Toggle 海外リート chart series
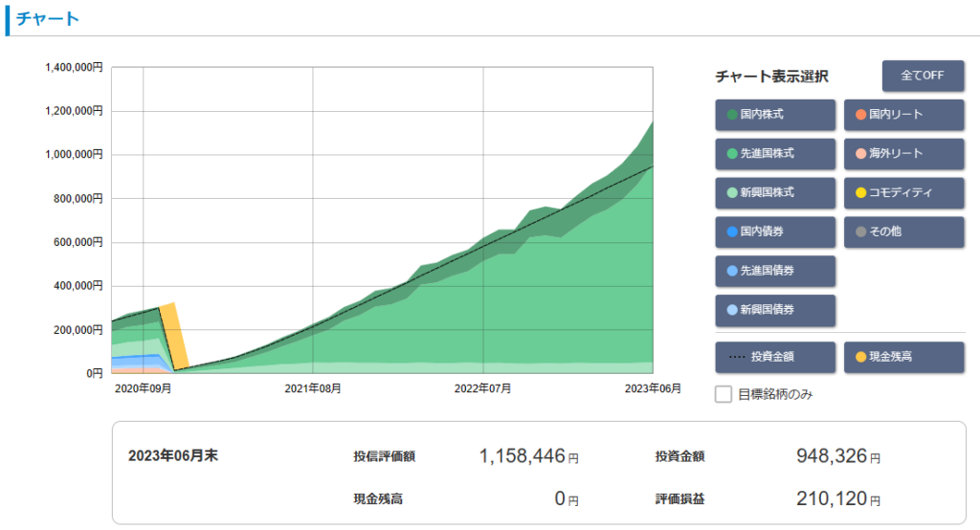This screenshot has height=530, width=980. 903,153
